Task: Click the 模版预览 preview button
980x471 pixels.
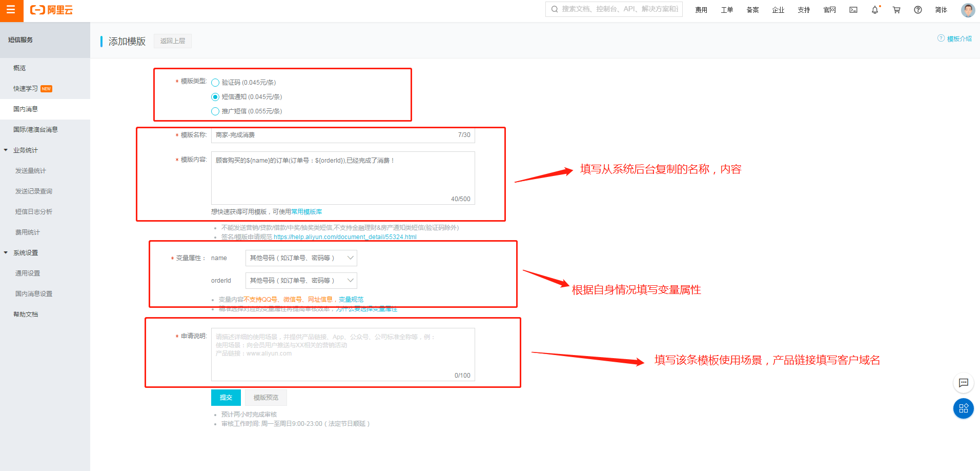Action: [266, 398]
